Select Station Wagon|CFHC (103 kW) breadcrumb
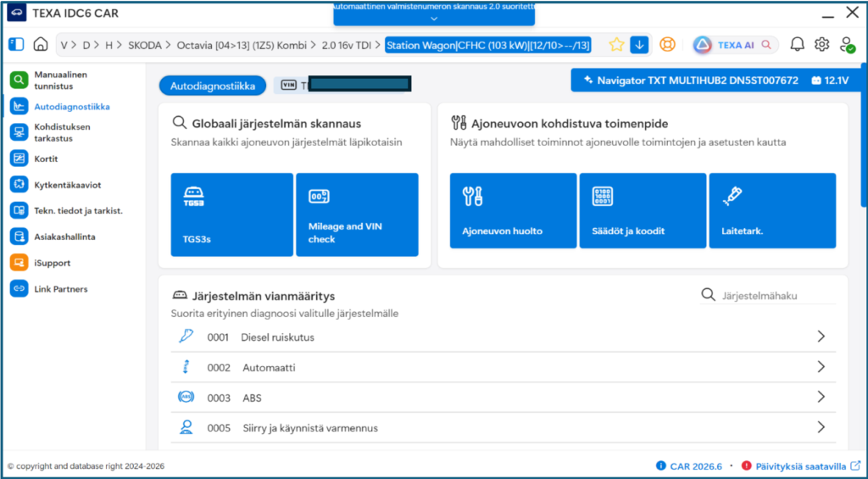The image size is (868, 479). [x=487, y=46]
